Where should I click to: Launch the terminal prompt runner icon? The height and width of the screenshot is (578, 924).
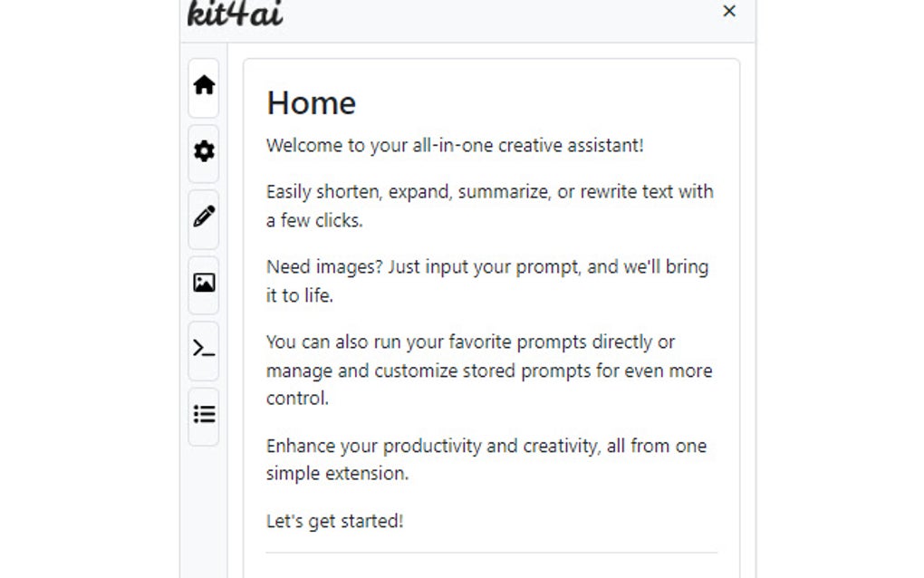pos(203,350)
